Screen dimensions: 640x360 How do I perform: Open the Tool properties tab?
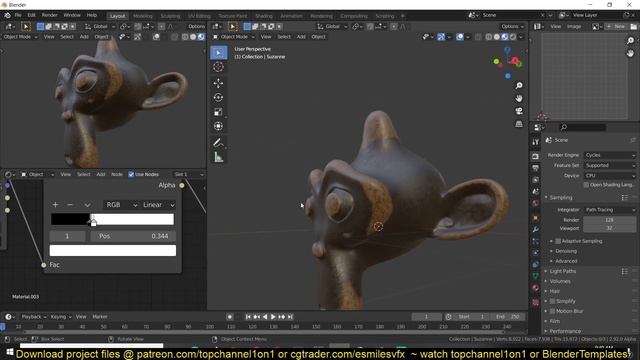click(536, 142)
